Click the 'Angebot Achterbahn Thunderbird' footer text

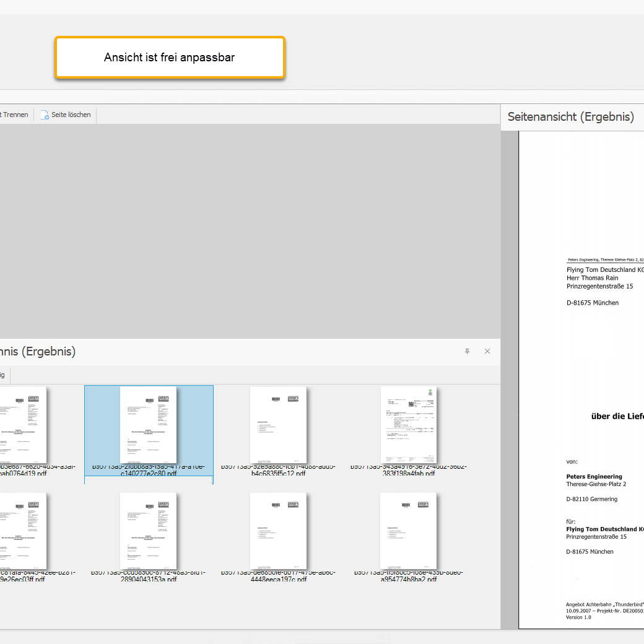(604, 604)
